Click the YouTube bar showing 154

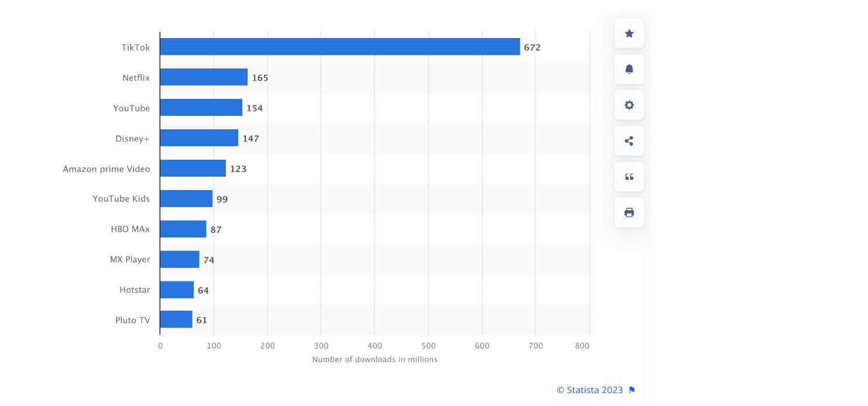[x=201, y=108]
